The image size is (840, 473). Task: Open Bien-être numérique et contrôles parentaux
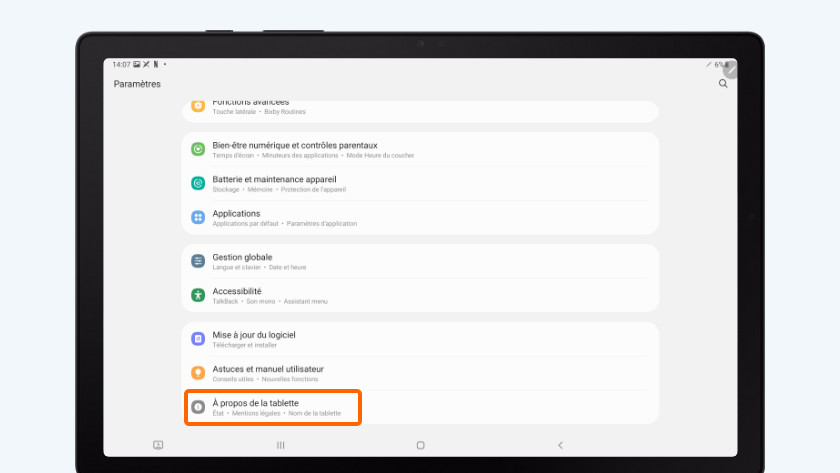pos(420,149)
